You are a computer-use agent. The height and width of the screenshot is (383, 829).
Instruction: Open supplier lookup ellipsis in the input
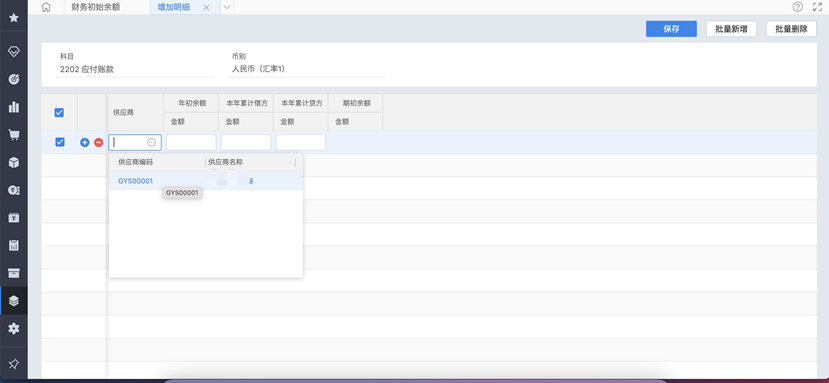[x=152, y=142]
